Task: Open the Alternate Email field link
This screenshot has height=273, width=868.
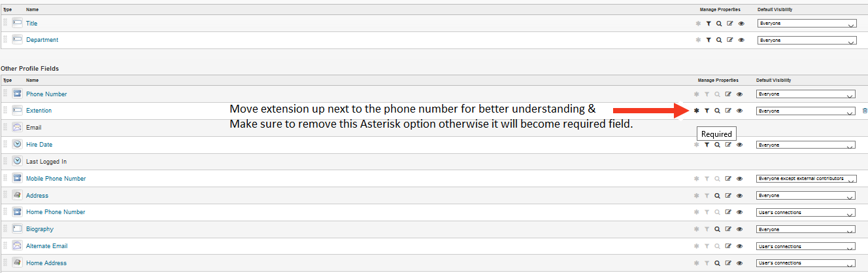Action: click(47, 246)
